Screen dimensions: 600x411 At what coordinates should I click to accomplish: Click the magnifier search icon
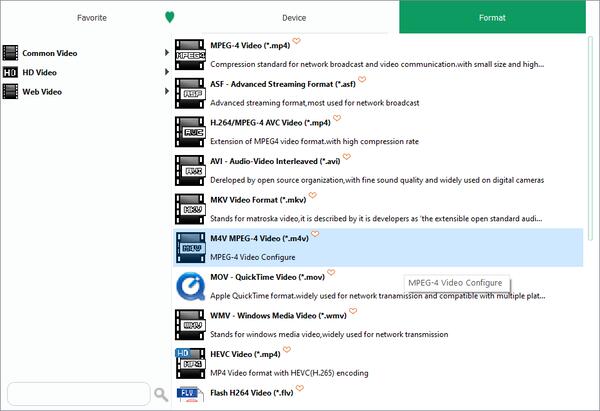click(161, 394)
